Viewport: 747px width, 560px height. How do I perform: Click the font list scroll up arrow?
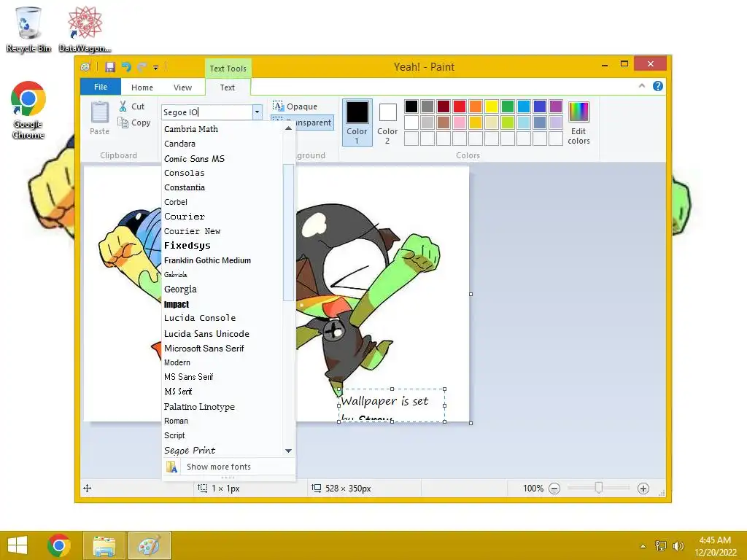click(x=288, y=128)
